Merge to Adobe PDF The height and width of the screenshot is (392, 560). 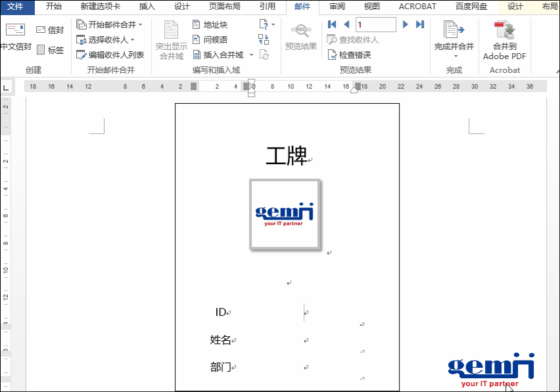click(503, 39)
